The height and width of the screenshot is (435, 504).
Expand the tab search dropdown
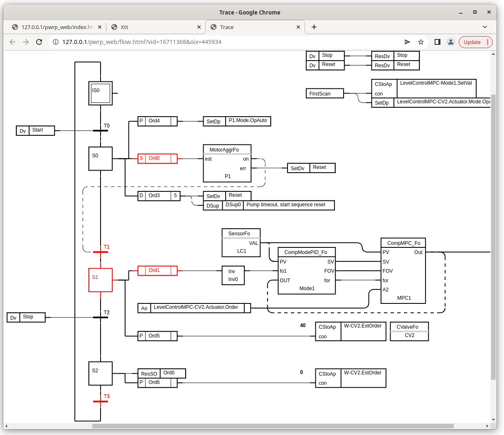484,27
